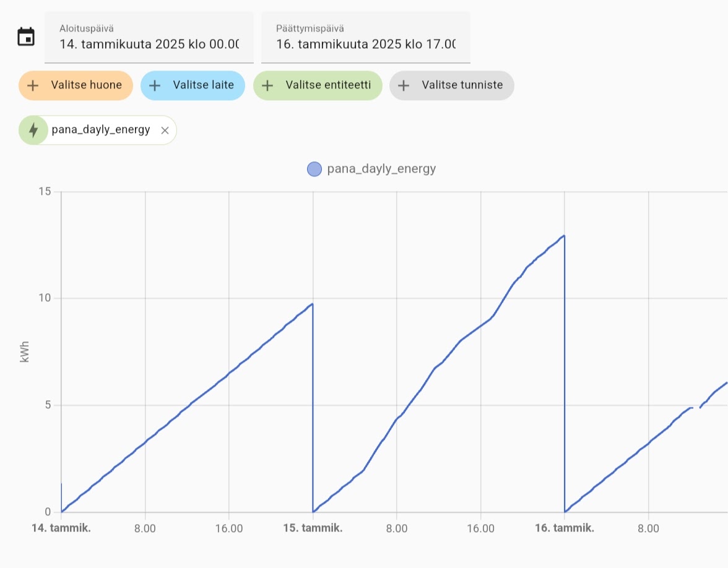Click the blue legend color circle
The image size is (728, 568).
point(314,169)
